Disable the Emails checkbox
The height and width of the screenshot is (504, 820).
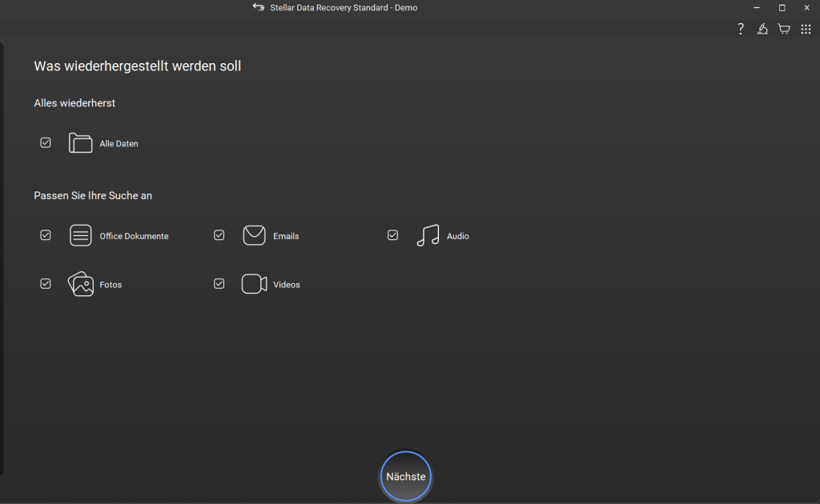tap(219, 235)
